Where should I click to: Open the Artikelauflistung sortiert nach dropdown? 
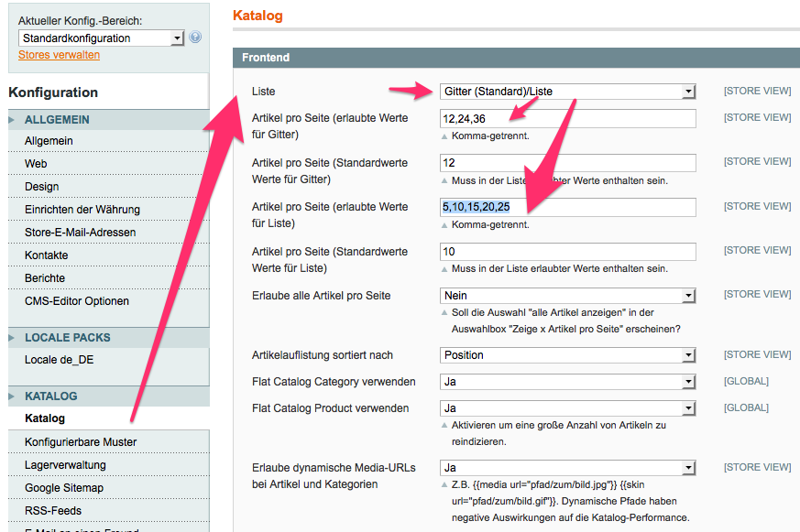568,355
